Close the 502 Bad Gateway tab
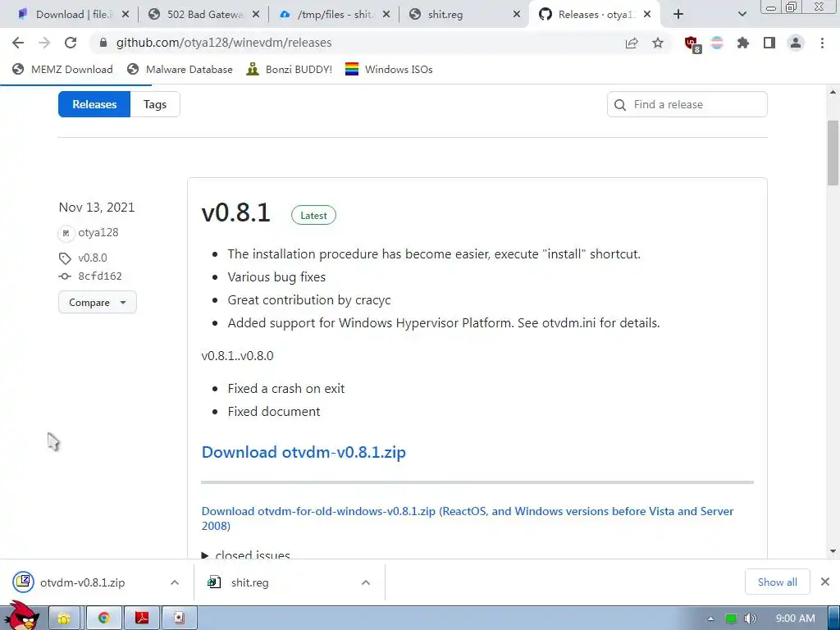The width and height of the screenshot is (840, 630). pyautogui.click(x=256, y=15)
